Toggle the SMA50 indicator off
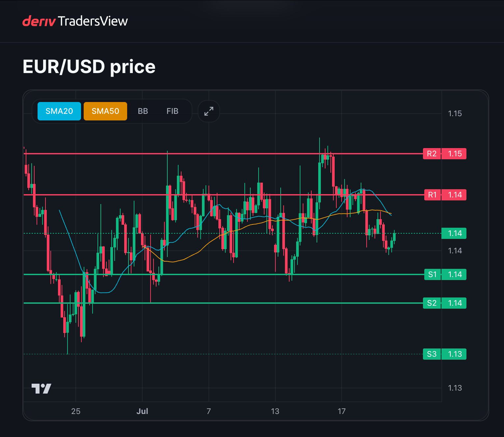This screenshot has width=504, height=437. pyautogui.click(x=105, y=111)
